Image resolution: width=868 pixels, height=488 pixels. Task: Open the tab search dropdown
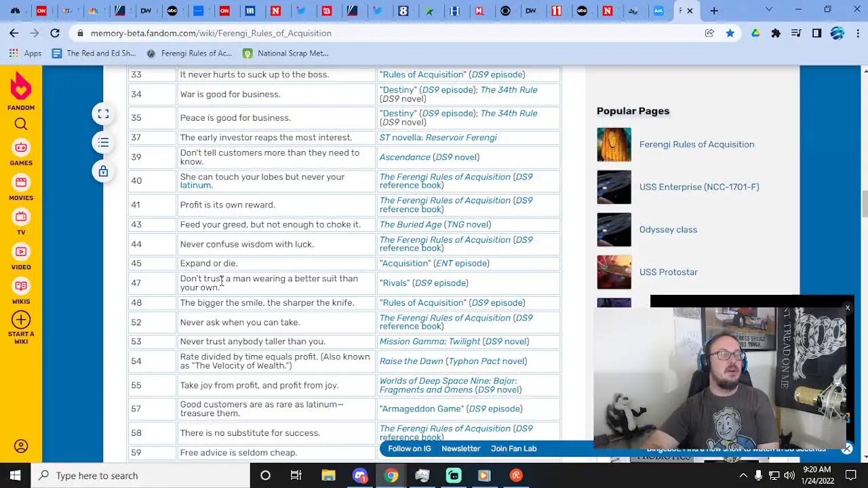pyautogui.click(x=768, y=10)
